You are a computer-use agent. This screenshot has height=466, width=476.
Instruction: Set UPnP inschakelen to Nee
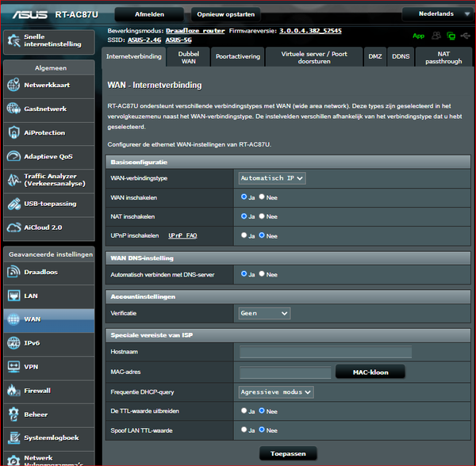[x=262, y=235]
